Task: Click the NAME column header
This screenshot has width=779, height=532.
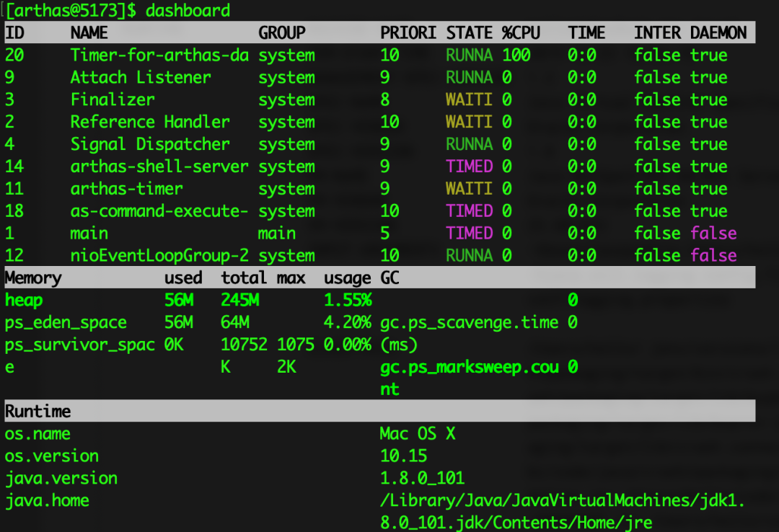Action: (89, 33)
